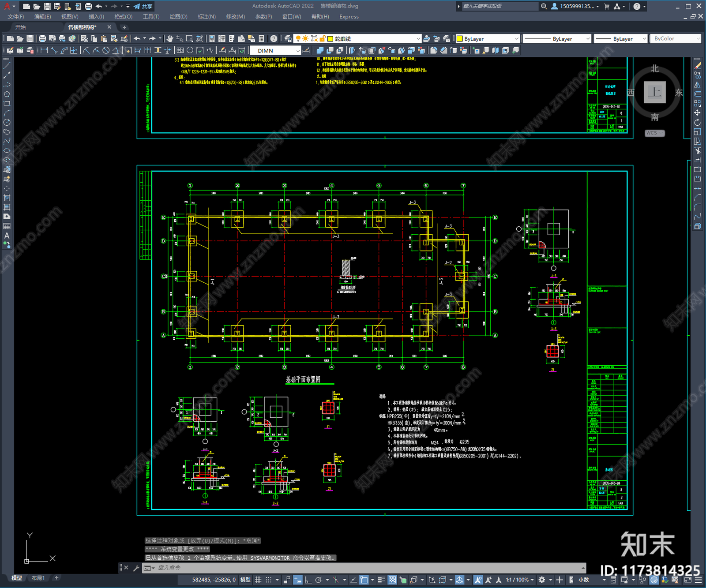Screen dimensions: 706x588
Task: Click the Share button with paper plane
Action: click(x=143, y=6)
